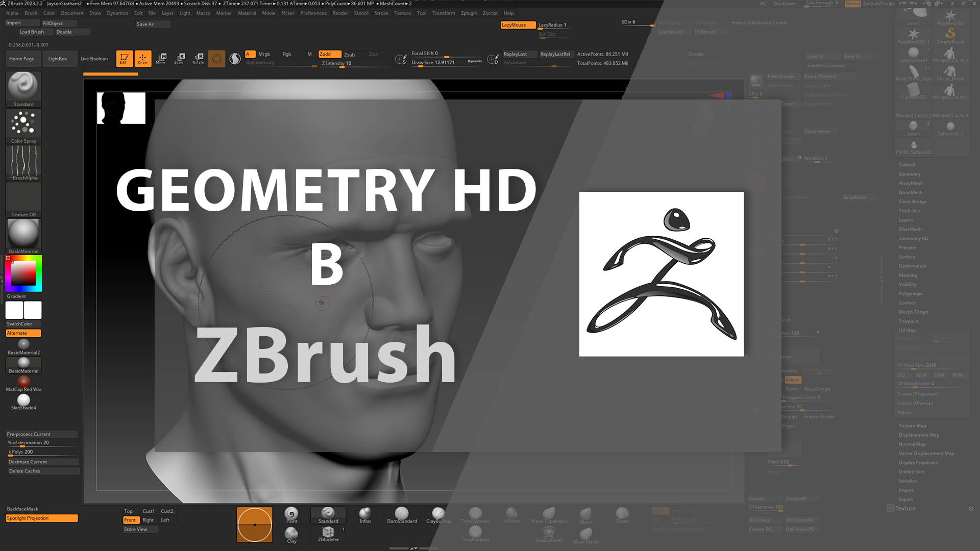This screenshot has width=980, height=551.
Task: Click the Home Page button
Action: click(x=22, y=59)
